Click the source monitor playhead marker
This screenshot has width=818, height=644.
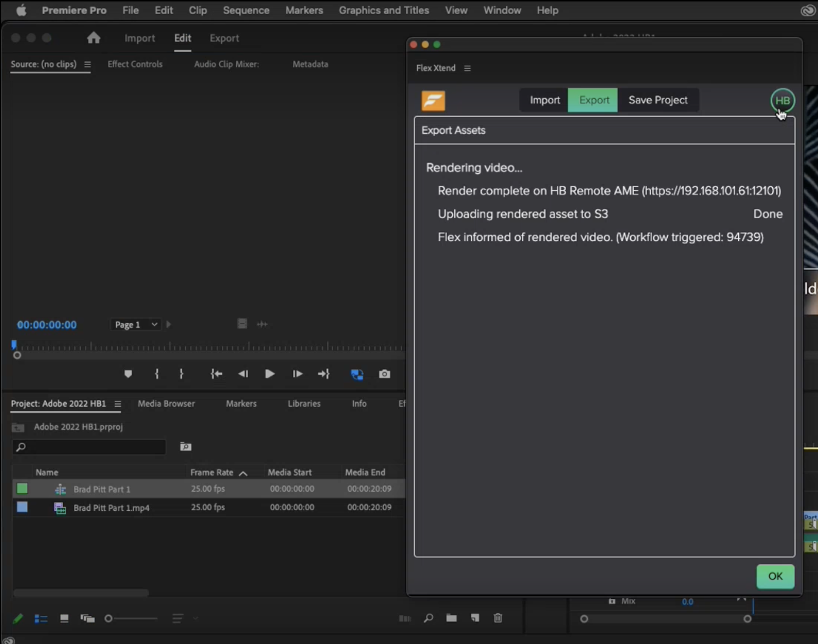point(14,345)
